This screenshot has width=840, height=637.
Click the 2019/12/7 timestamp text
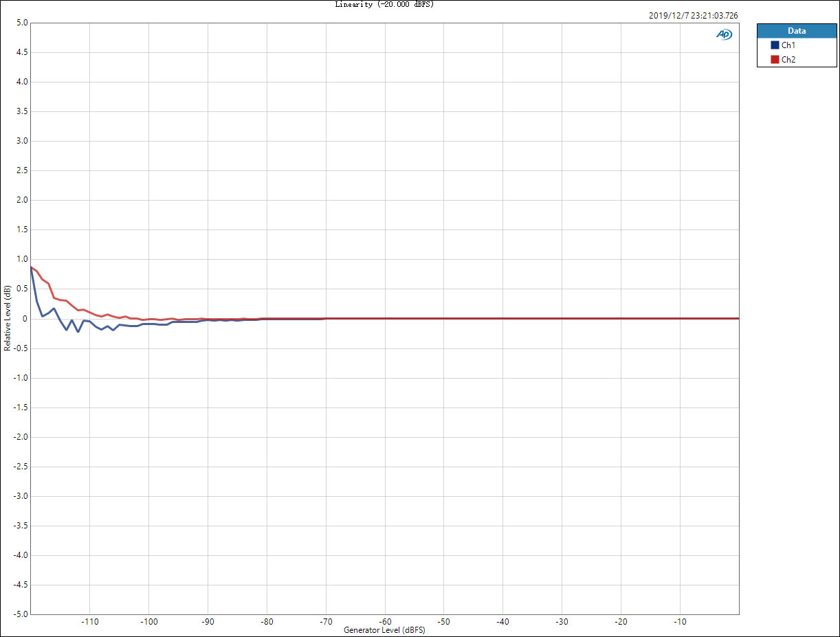pyautogui.click(x=694, y=15)
